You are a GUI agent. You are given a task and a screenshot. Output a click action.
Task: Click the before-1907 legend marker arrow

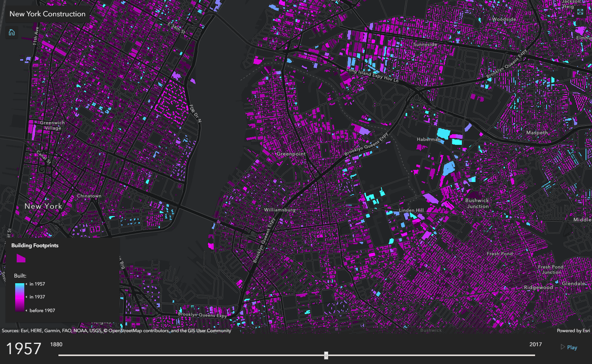click(26, 310)
